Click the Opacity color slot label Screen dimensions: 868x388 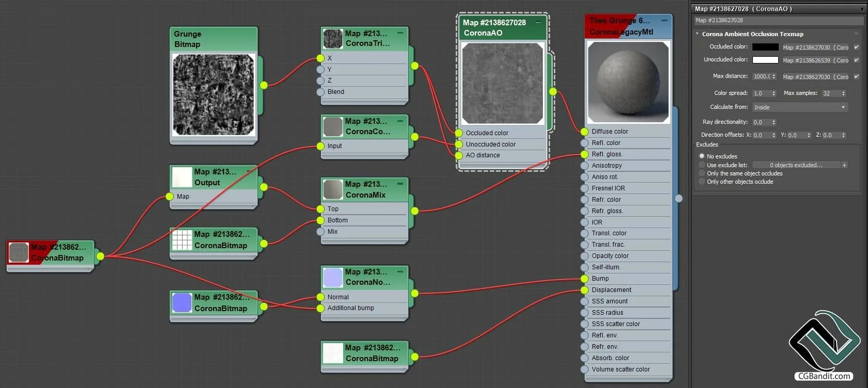pyautogui.click(x=610, y=256)
